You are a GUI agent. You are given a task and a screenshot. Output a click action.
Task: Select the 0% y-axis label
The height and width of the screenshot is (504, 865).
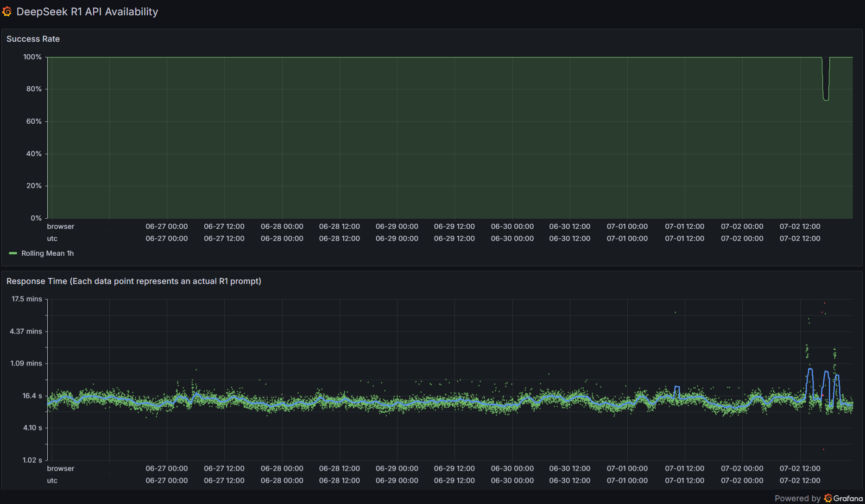tap(36, 218)
